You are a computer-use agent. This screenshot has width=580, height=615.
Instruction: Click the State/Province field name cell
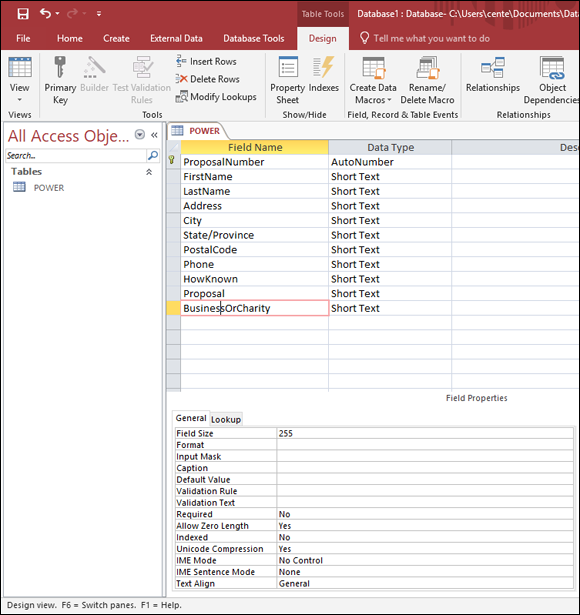pos(255,235)
